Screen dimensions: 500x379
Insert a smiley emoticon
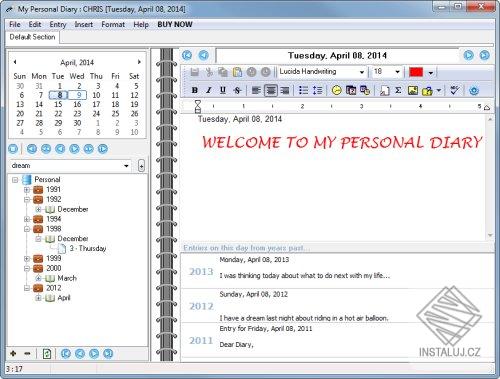point(337,90)
